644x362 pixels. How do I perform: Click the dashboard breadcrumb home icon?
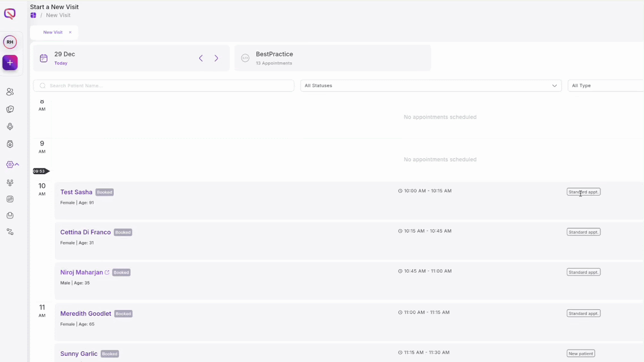[x=33, y=15]
